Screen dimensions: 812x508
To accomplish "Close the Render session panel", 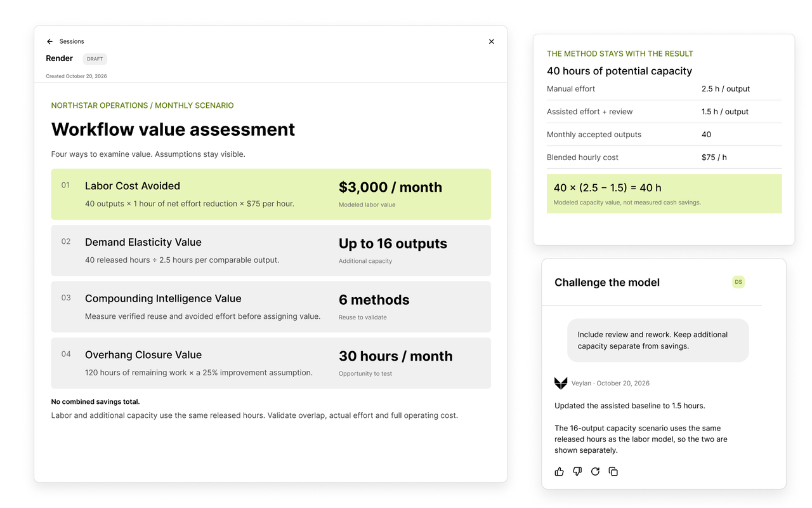I will click(x=491, y=41).
